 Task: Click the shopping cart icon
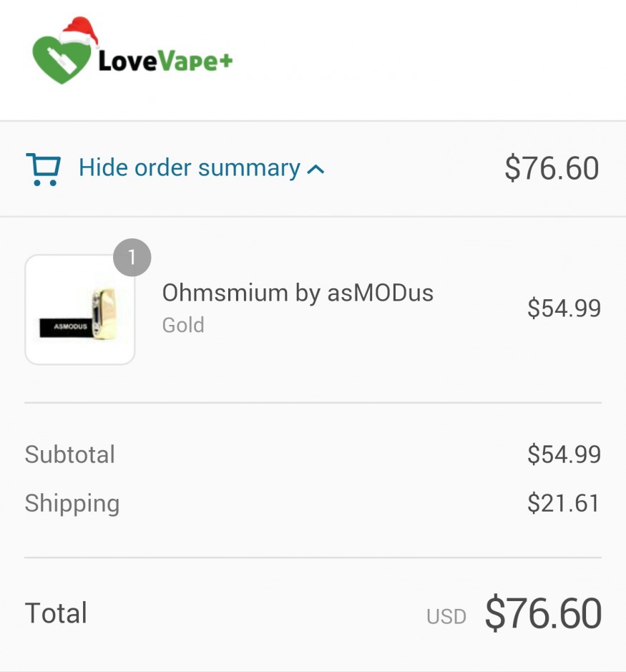point(43,169)
